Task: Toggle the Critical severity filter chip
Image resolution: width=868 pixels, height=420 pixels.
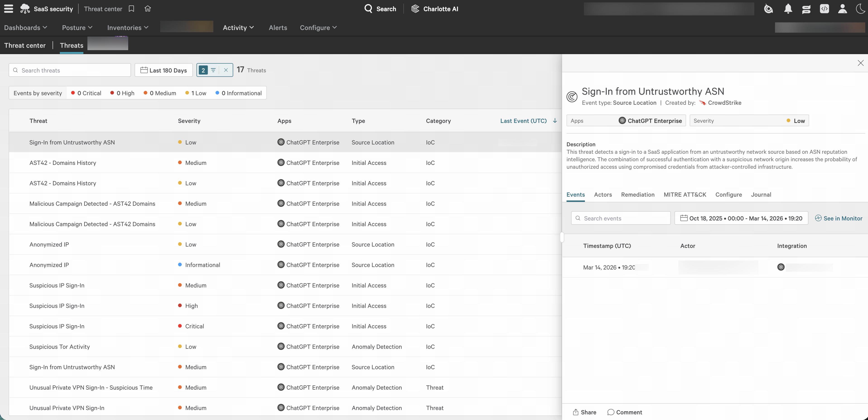Action: [86, 93]
